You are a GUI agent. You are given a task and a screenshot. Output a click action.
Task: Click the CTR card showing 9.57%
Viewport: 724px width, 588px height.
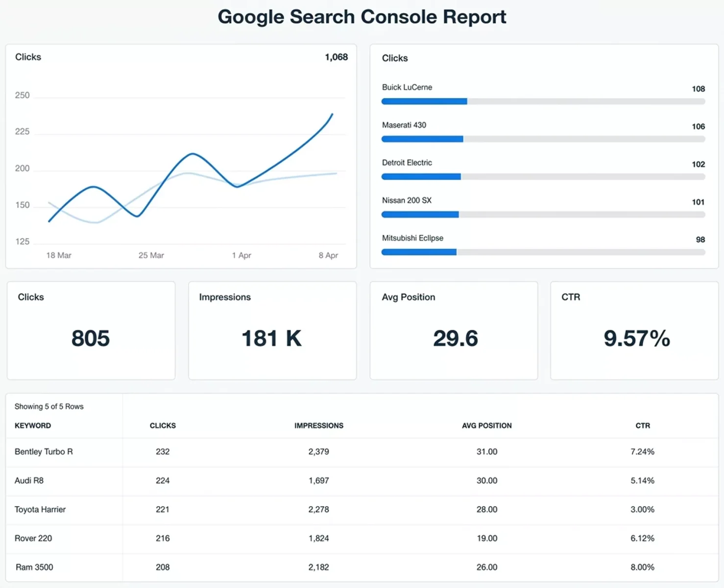coord(635,331)
